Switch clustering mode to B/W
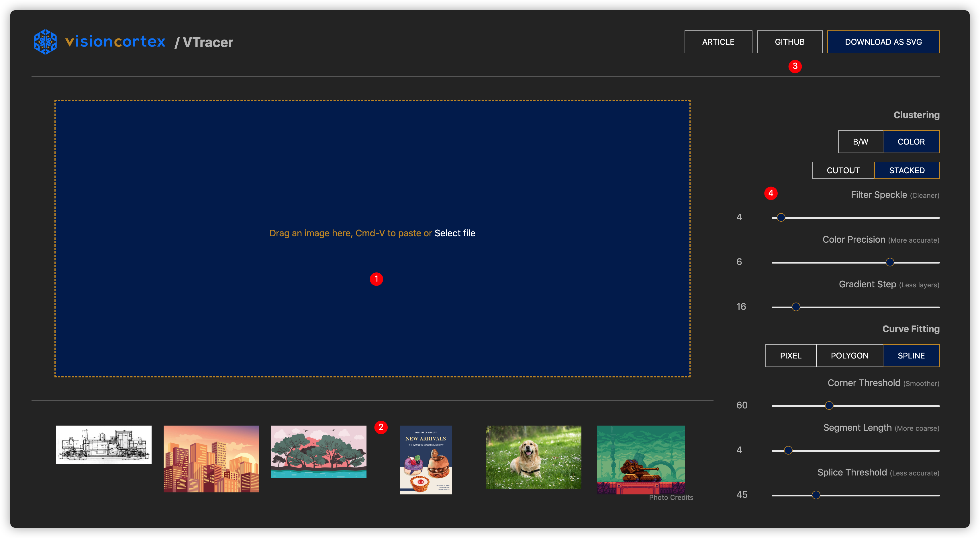The height and width of the screenshot is (538, 980). [860, 142]
